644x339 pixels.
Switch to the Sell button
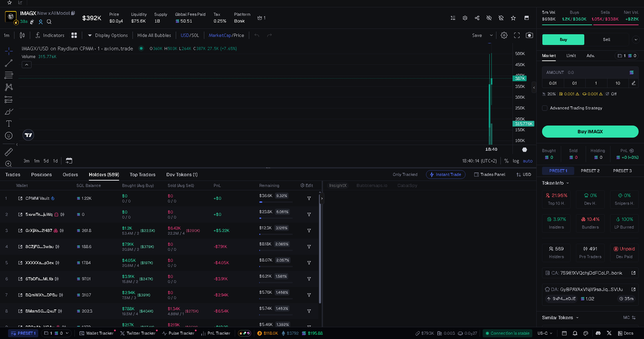coord(606,40)
